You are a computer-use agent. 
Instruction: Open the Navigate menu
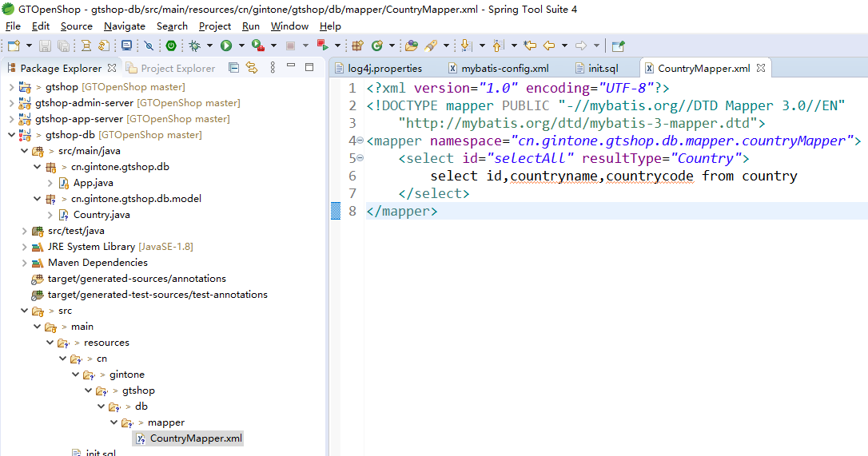click(124, 26)
